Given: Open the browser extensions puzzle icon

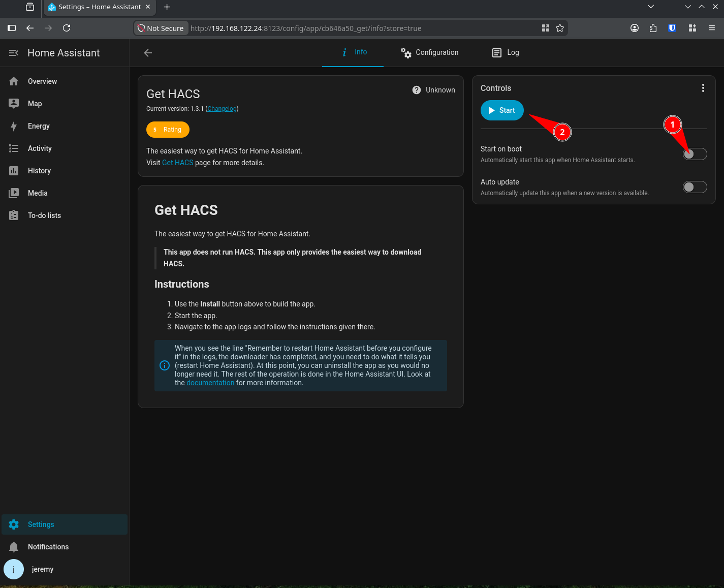Looking at the screenshot, I should coord(653,28).
